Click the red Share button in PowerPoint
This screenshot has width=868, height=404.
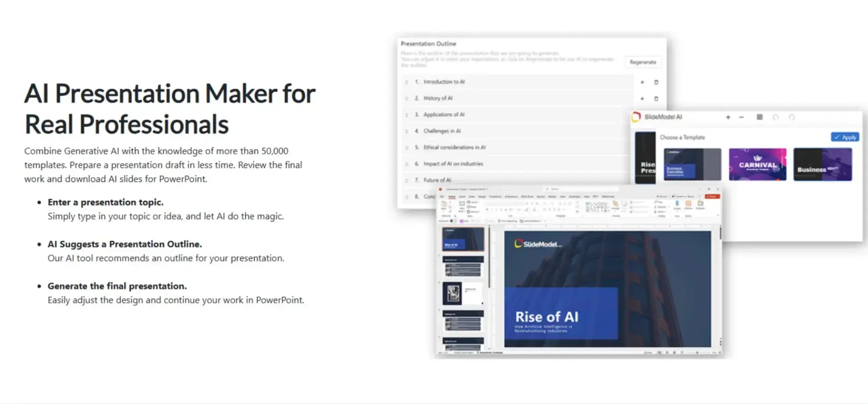[713, 196]
